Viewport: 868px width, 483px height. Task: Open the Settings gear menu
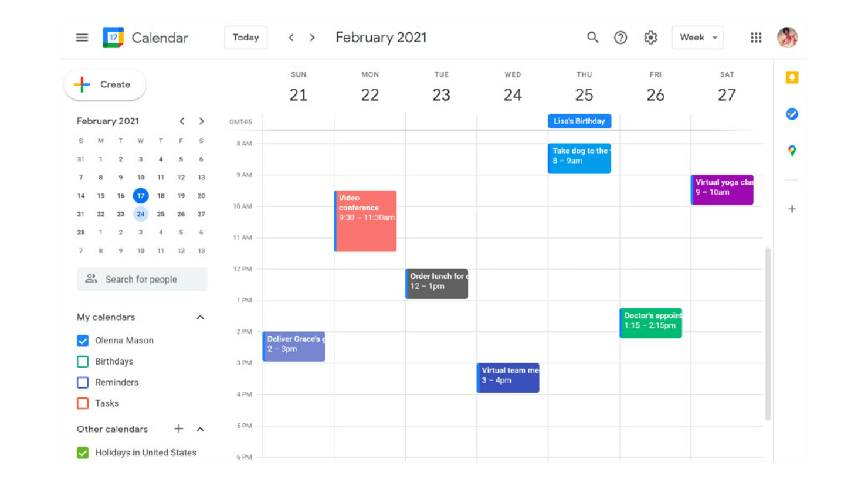click(x=650, y=38)
